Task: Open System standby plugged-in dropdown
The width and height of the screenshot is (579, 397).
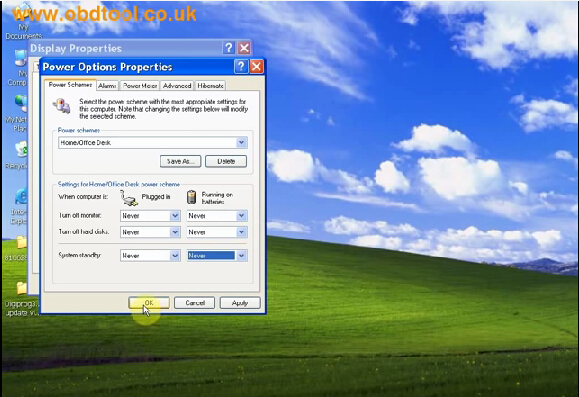Action: [150, 256]
